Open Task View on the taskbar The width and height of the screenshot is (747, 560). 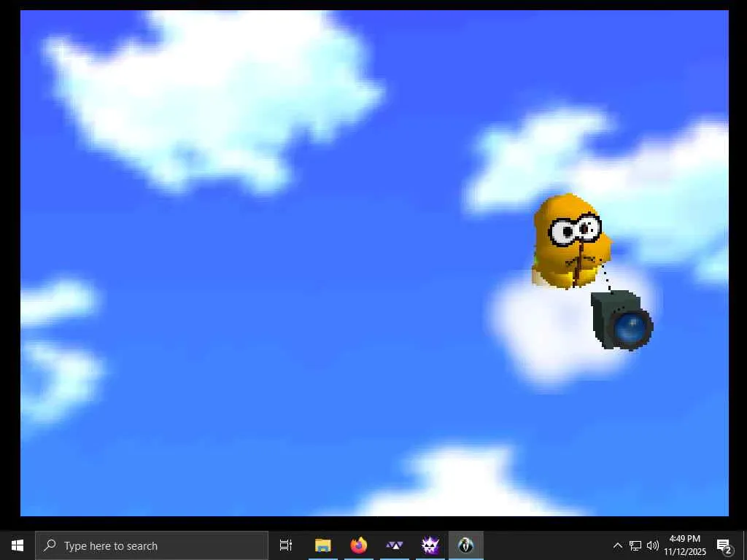286,545
